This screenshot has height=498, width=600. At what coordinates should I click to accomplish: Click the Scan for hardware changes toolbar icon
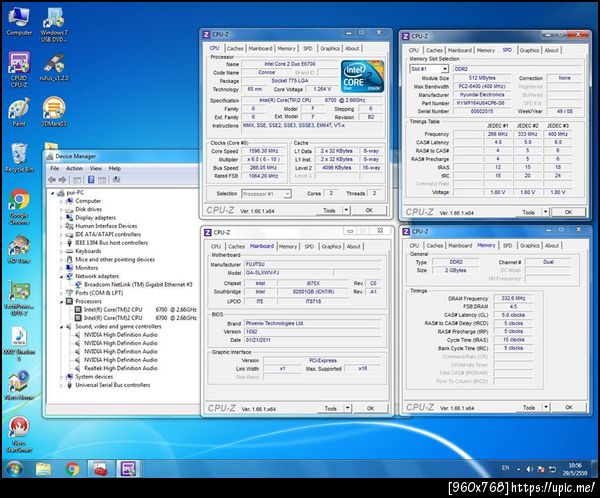click(116, 180)
